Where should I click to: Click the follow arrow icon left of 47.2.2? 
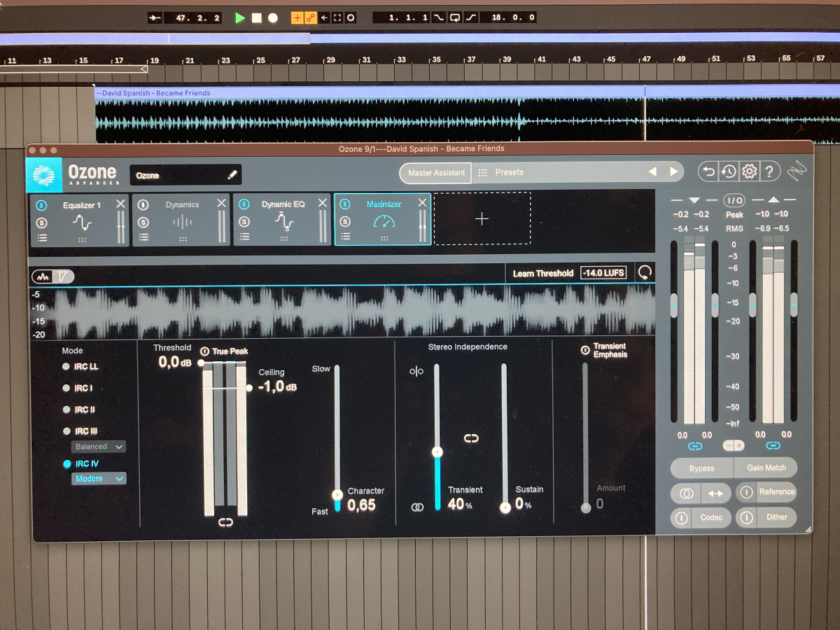(155, 17)
